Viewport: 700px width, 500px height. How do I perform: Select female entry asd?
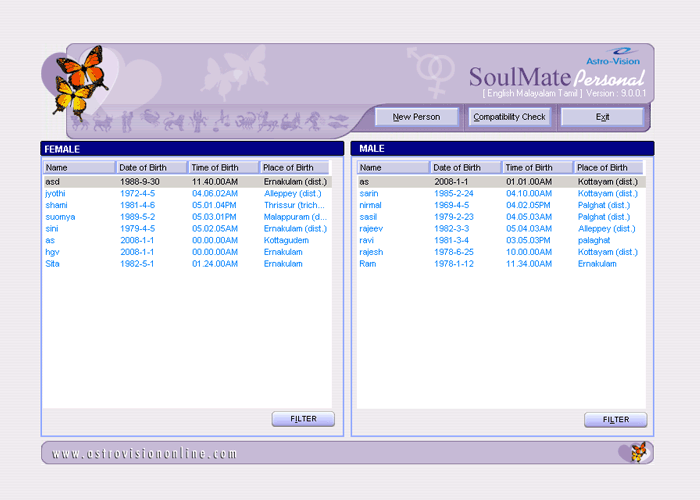(x=188, y=182)
